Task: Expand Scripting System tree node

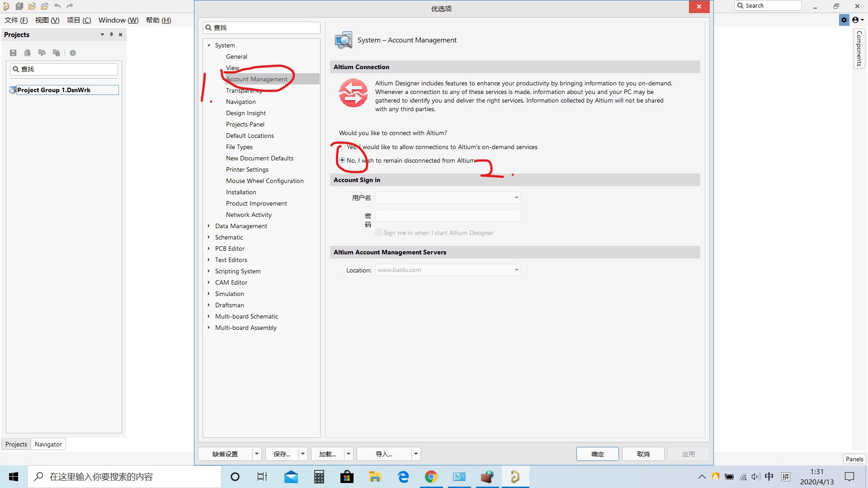Action: pyautogui.click(x=209, y=271)
